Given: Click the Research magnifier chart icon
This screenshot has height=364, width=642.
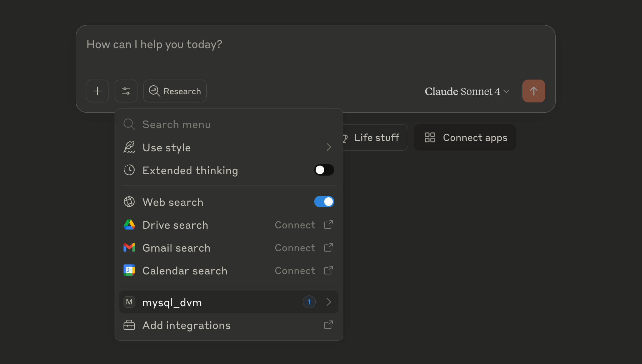Looking at the screenshot, I should point(154,91).
